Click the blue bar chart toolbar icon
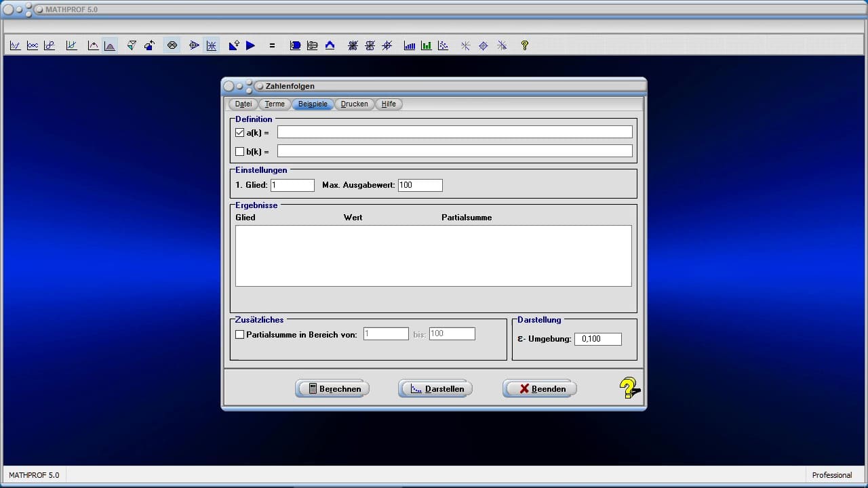Image resolution: width=868 pixels, height=488 pixels. pyautogui.click(x=410, y=45)
